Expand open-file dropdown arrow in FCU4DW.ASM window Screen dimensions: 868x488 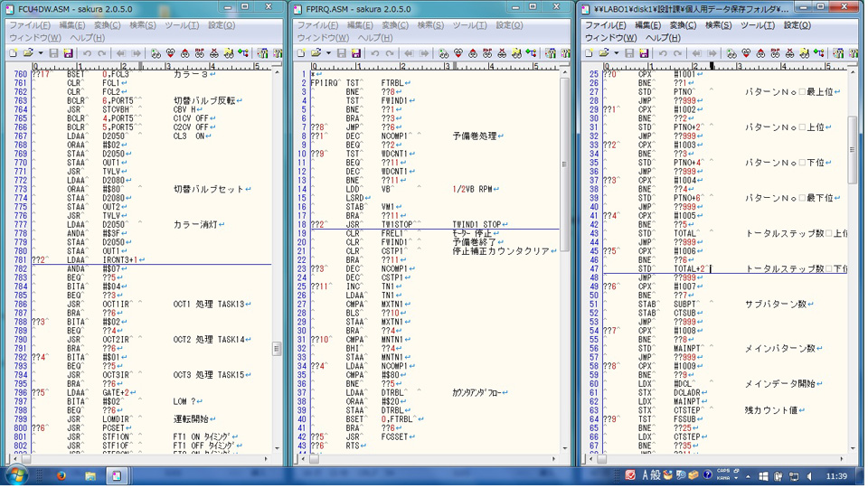point(40,53)
